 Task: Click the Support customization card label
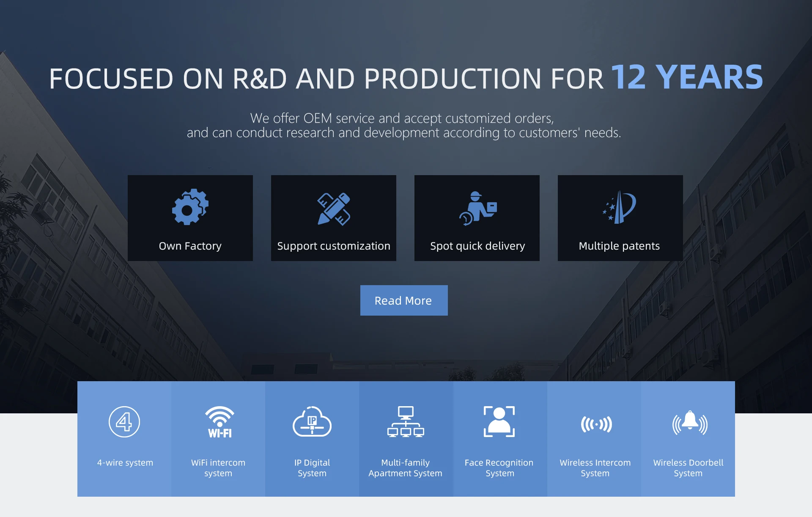tap(334, 246)
